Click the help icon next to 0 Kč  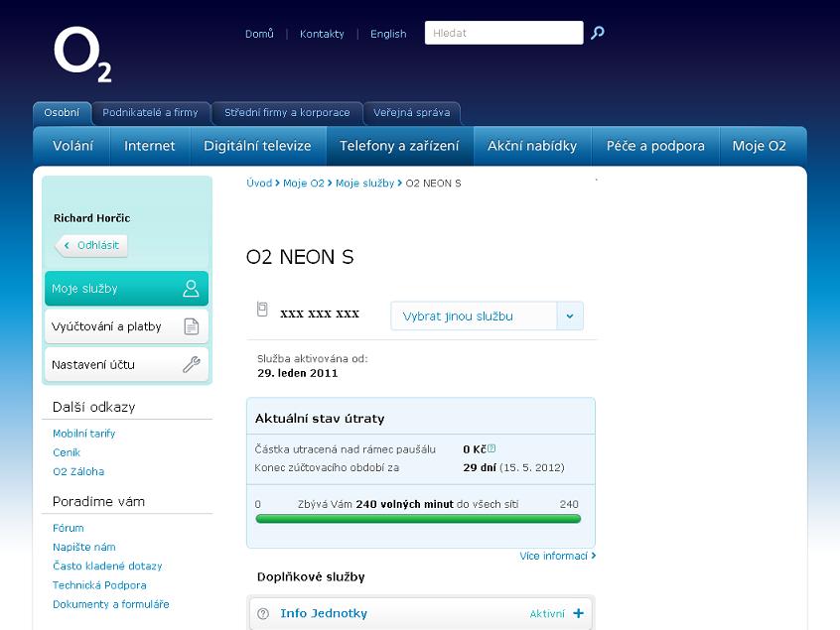(491, 448)
